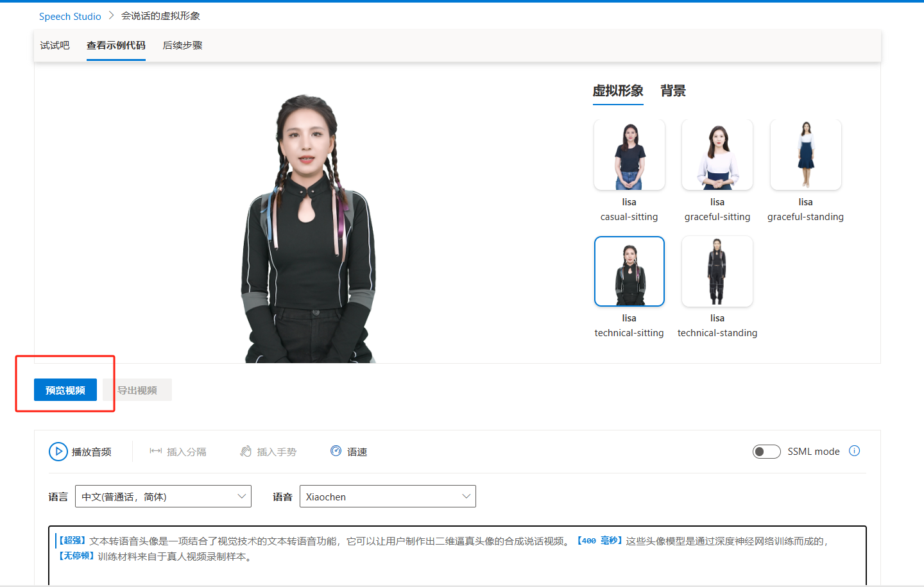Screen dimensions: 924x587
Task: Switch to the 试试吧 tab
Action: point(55,46)
